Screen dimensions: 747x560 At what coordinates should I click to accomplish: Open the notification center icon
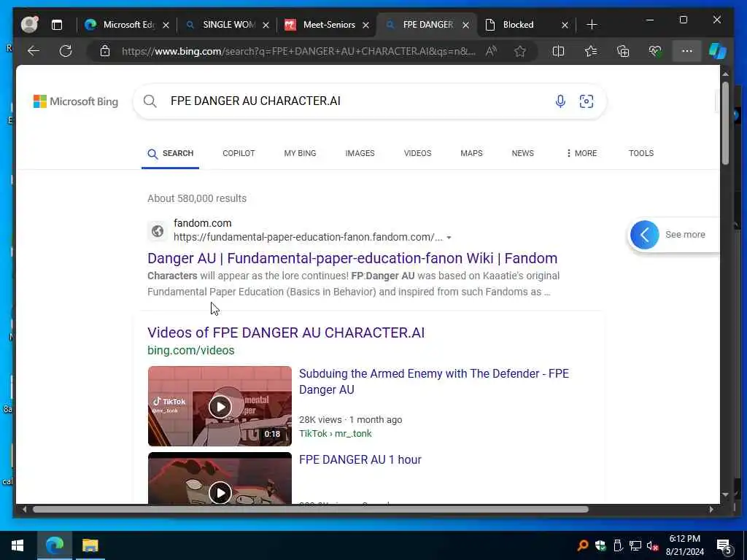click(724, 545)
